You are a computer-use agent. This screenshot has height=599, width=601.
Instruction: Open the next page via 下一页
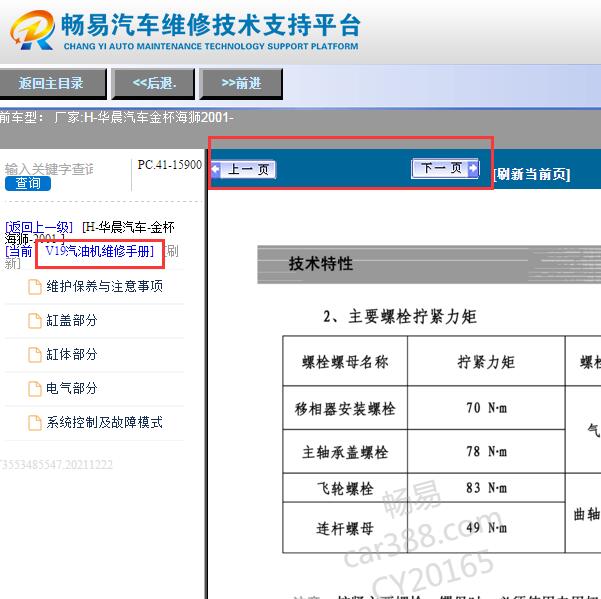point(445,168)
